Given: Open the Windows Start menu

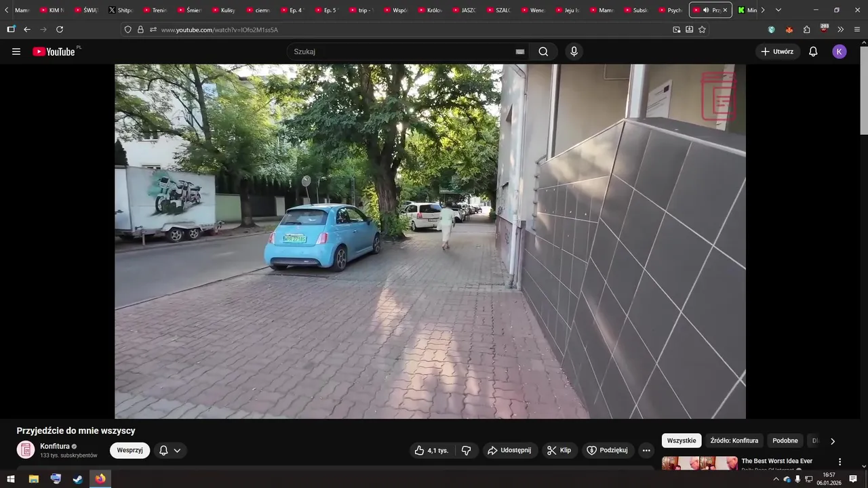Looking at the screenshot, I should (11, 479).
